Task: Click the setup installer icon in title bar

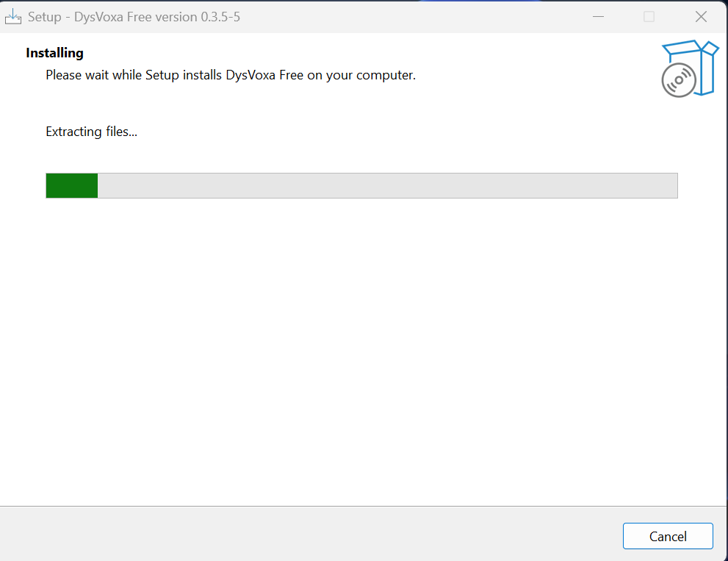Action: coord(13,17)
